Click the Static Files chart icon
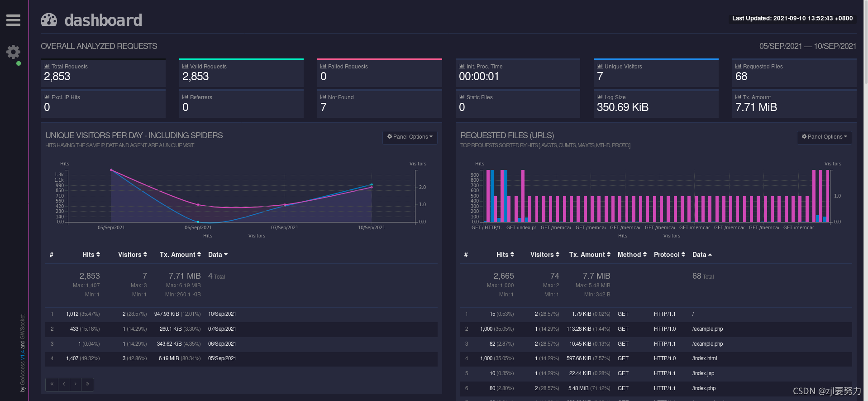Image resolution: width=868 pixels, height=401 pixels. tap(462, 97)
